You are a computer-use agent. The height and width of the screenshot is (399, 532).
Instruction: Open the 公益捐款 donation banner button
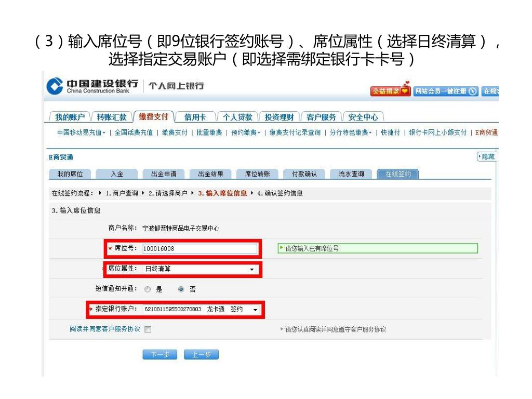(x=391, y=90)
